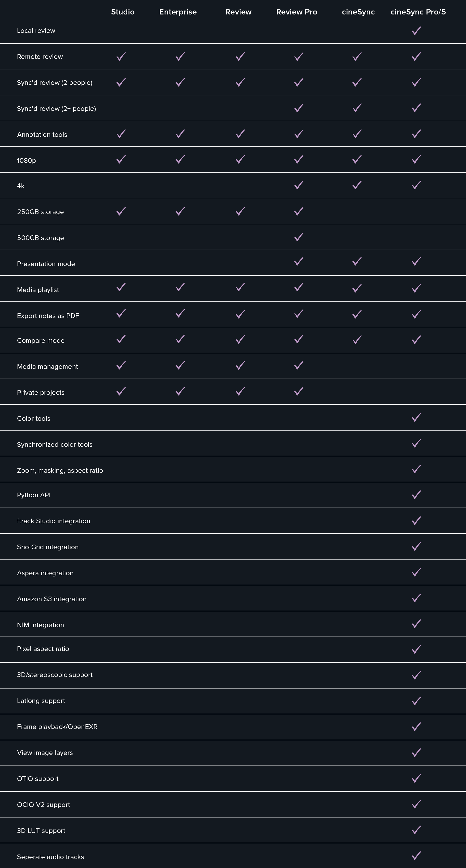Click the OTIO support checkmark
The height and width of the screenshot is (868, 466).
coord(416,778)
